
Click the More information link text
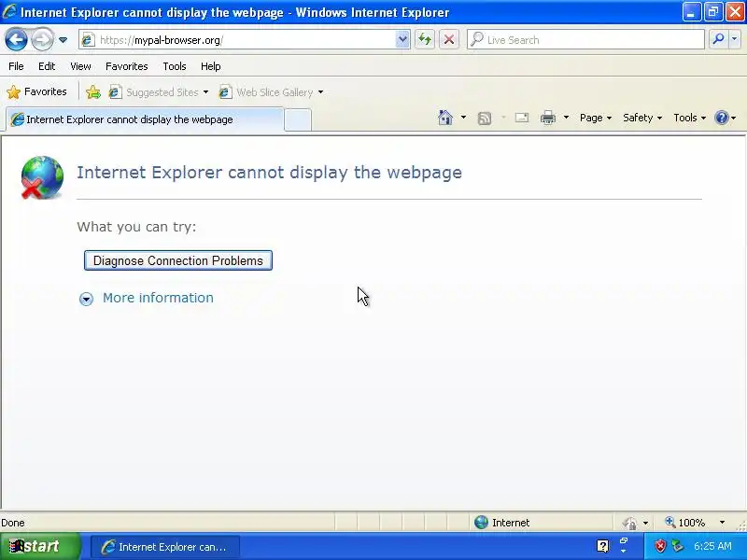(x=158, y=298)
